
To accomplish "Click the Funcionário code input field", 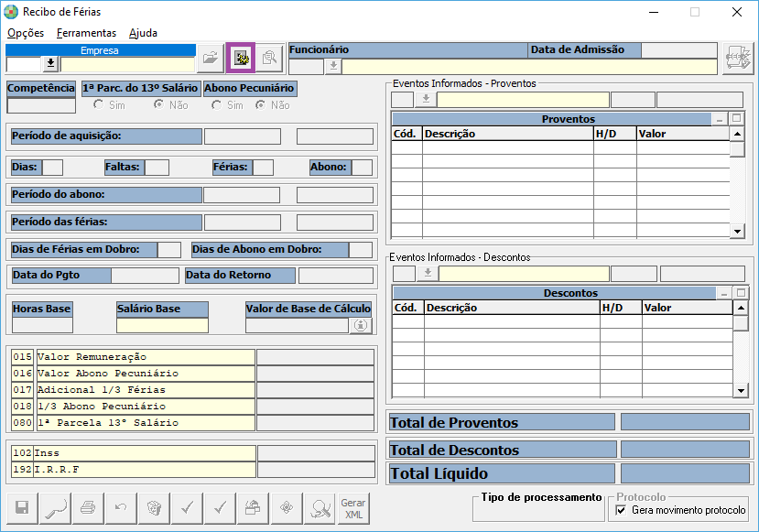I will click(x=306, y=66).
